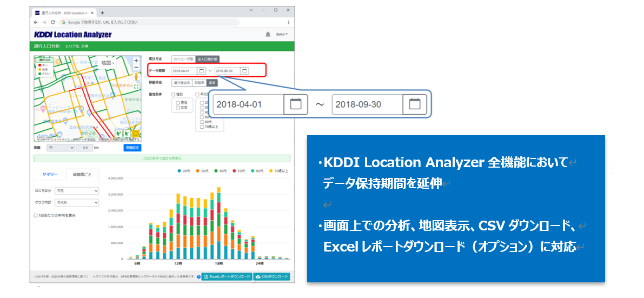Open the 円 range shape dropdown
Viewport: 644px width, 298px height.
(x=61, y=148)
